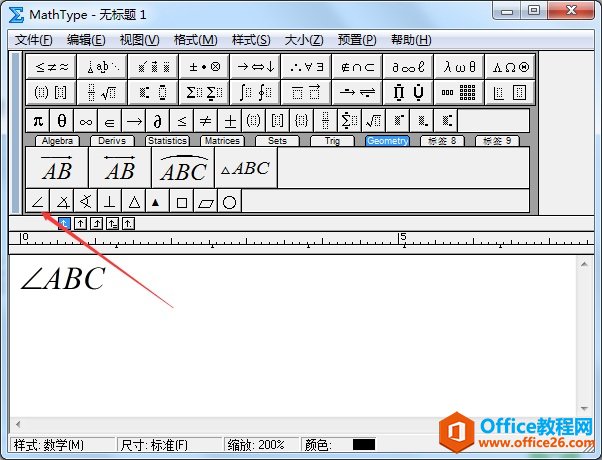Open the 预置(P) menu
The height and width of the screenshot is (460, 602).
(x=357, y=40)
